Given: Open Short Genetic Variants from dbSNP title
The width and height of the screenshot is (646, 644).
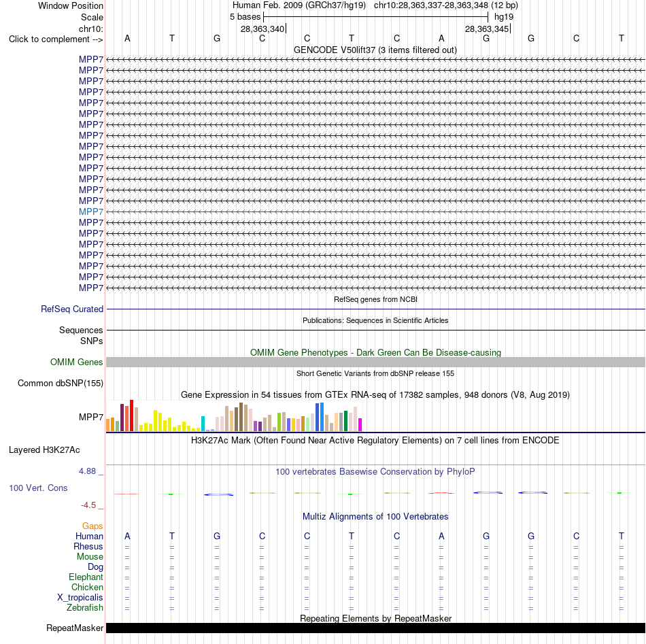Looking at the screenshot, I should (375, 374).
